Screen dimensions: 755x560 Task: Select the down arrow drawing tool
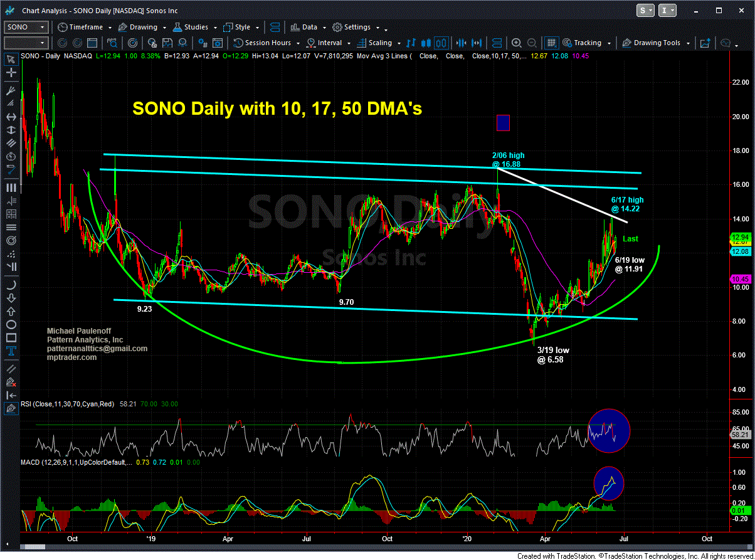pos(11,298)
